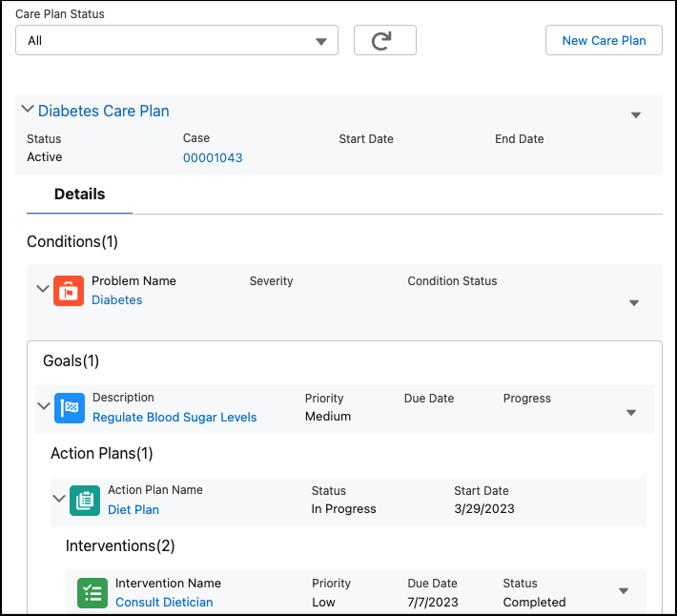Image resolution: width=677 pixels, height=616 pixels.
Task: Open Regulate Blood Sugar Levels link
Action: (174, 417)
